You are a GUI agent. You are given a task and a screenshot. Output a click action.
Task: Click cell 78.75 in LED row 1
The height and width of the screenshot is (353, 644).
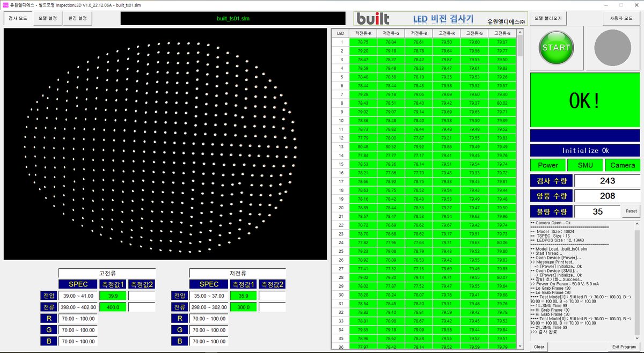(x=363, y=42)
